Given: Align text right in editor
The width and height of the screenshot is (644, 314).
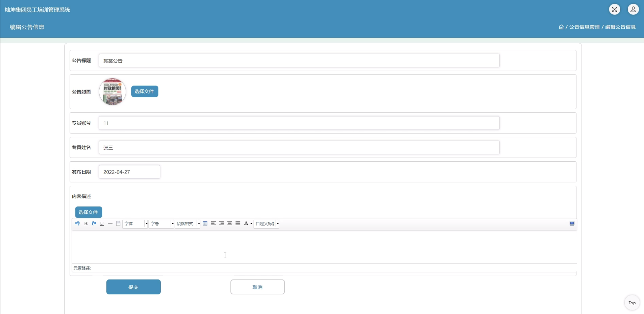Looking at the screenshot, I should point(222,223).
